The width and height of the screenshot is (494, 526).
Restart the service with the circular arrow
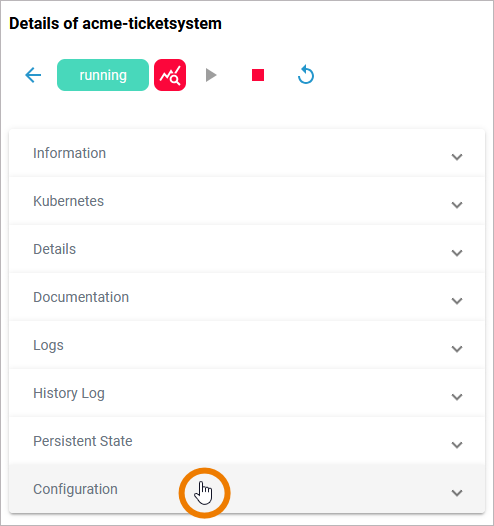(x=306, y=75)
